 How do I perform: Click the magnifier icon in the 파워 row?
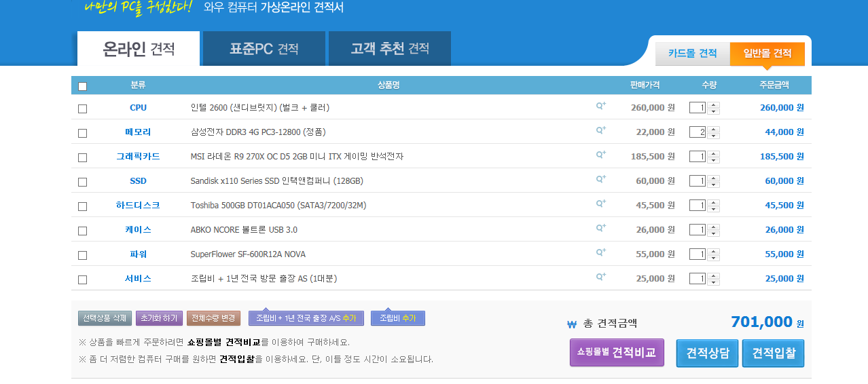click(x=600, y=252)
